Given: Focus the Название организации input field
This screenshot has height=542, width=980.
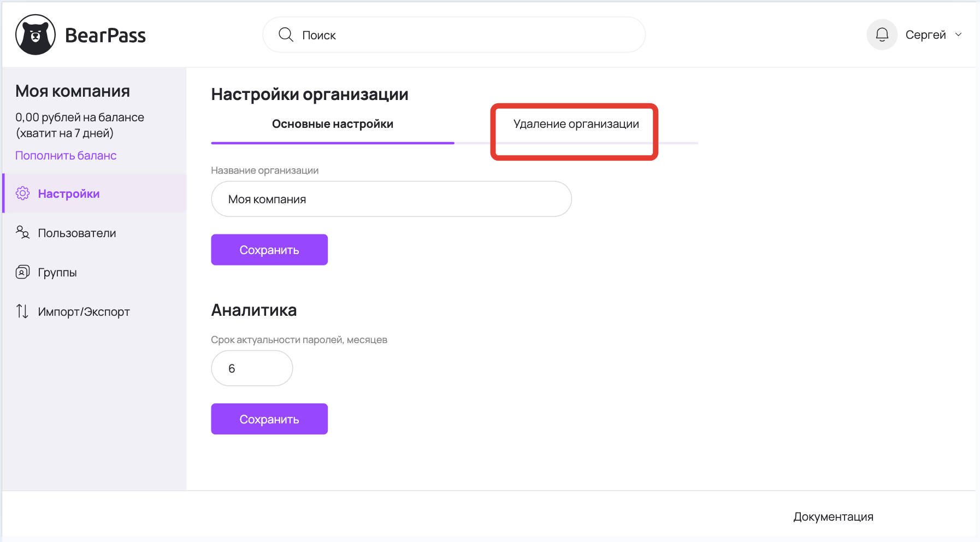Looking at the screenshot, I should [x=391, y=199].
